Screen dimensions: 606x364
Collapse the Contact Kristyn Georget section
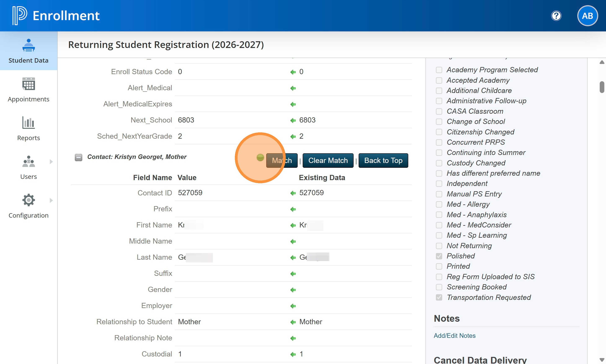tap(79, 157)
